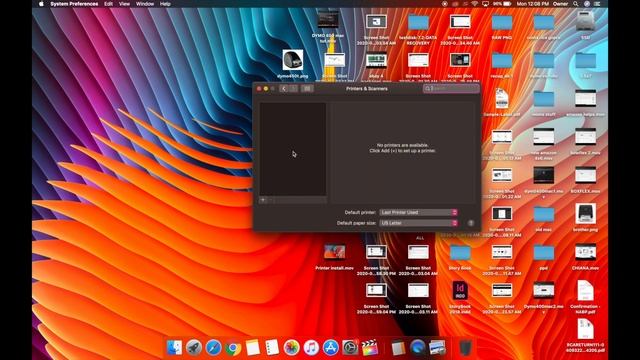640x360 pixels.
Task: Open the Apple menu
Action: pyautogui.click(x=41, y=4)
